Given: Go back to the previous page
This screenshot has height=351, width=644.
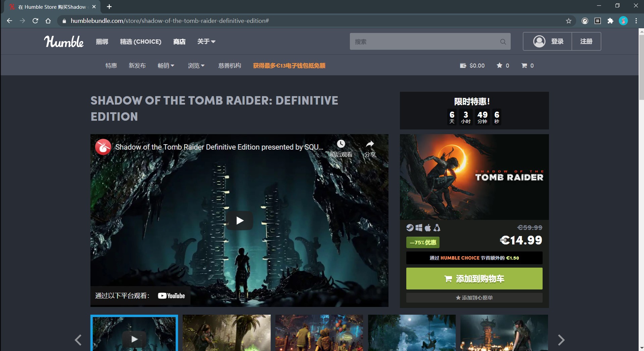Looking at the screenshot, I should [9, 21].
